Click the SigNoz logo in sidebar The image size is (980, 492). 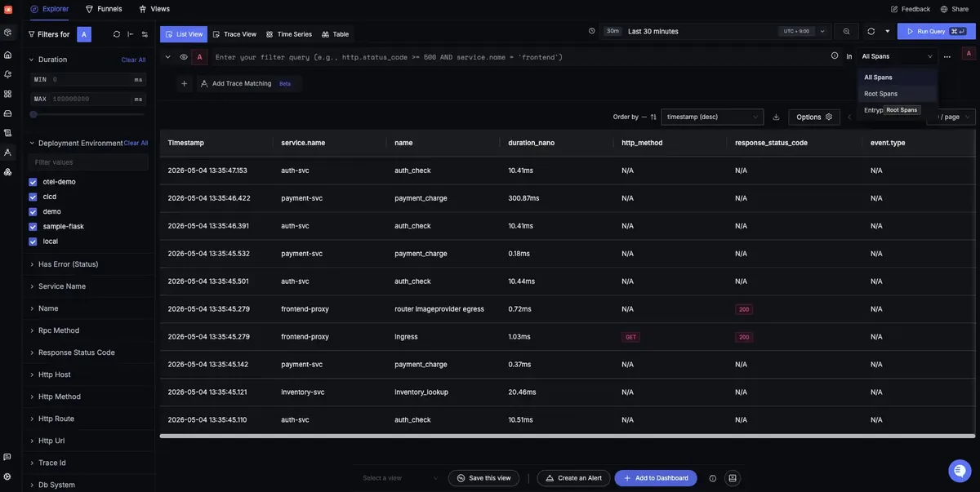[x=7, y=9]
